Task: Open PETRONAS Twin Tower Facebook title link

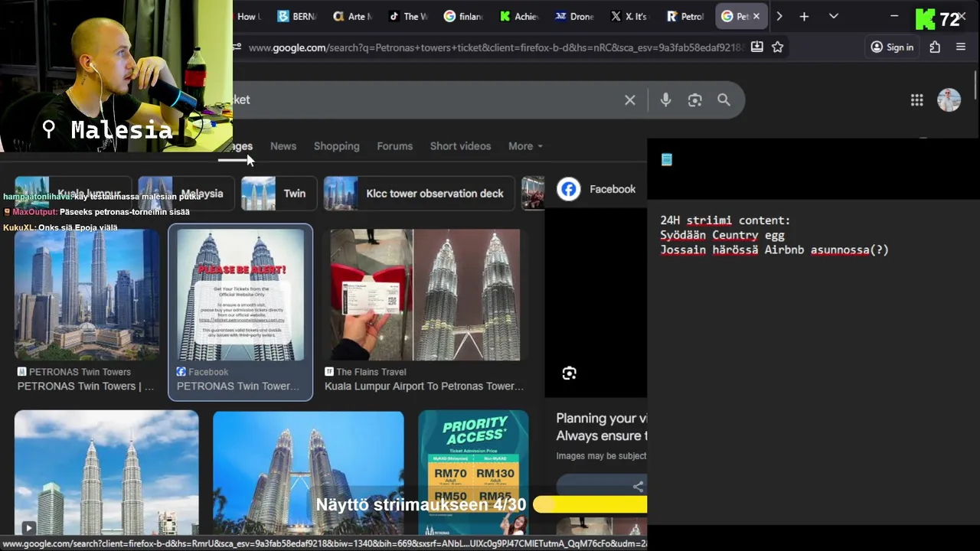Action: click(238, 386)
